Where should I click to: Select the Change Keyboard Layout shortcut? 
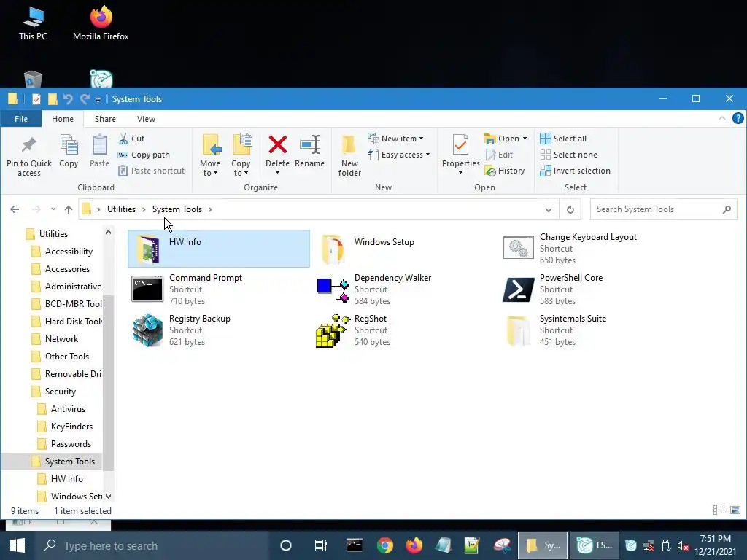[589, 248]
